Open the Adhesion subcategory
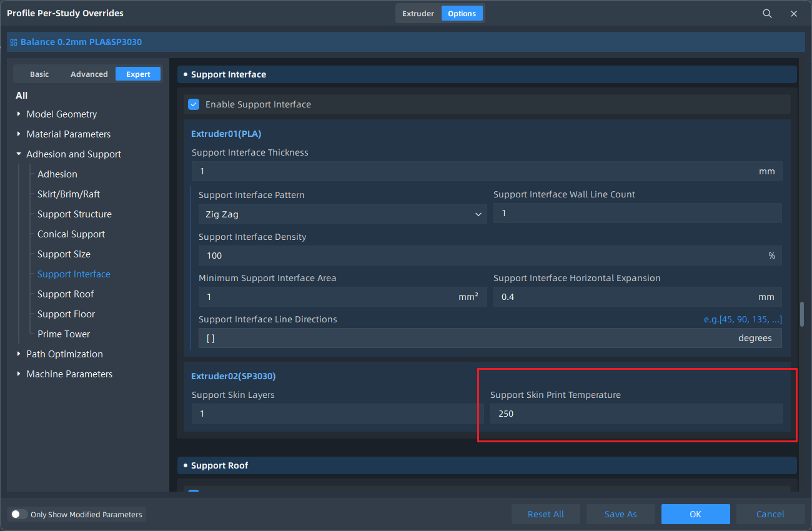Screen dimensions: 812x531 [57, 174]
